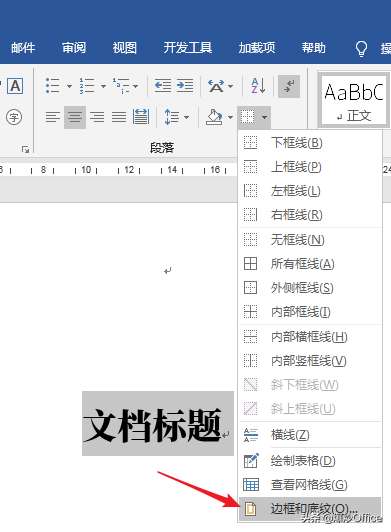Click the borders button icon
Viewport: 391px width, 532px height.
point(248,117)
